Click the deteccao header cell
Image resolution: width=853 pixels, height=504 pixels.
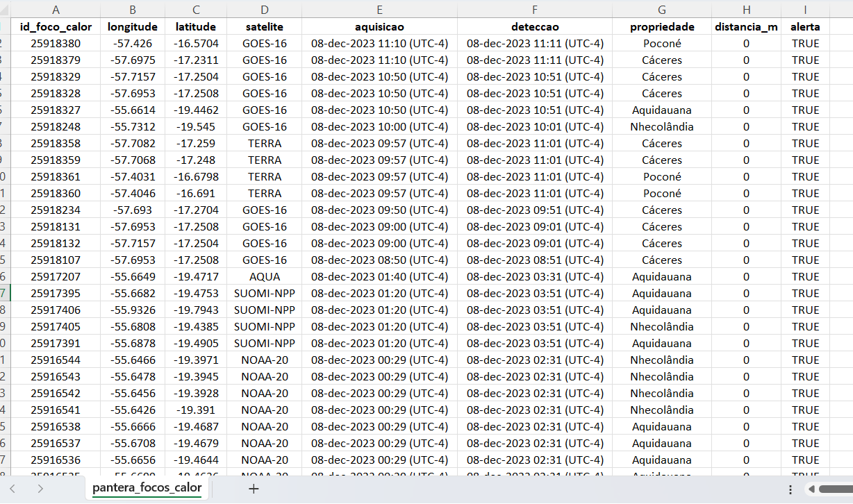[x=535, y=26]
